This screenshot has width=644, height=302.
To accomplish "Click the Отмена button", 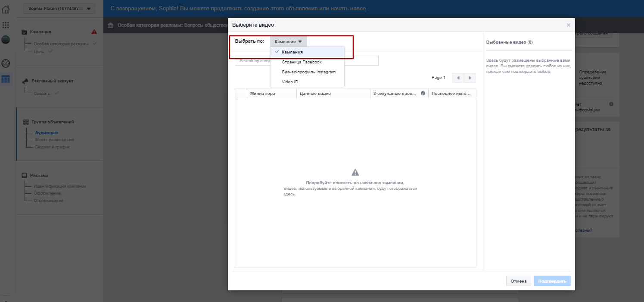I will point(518,281).
